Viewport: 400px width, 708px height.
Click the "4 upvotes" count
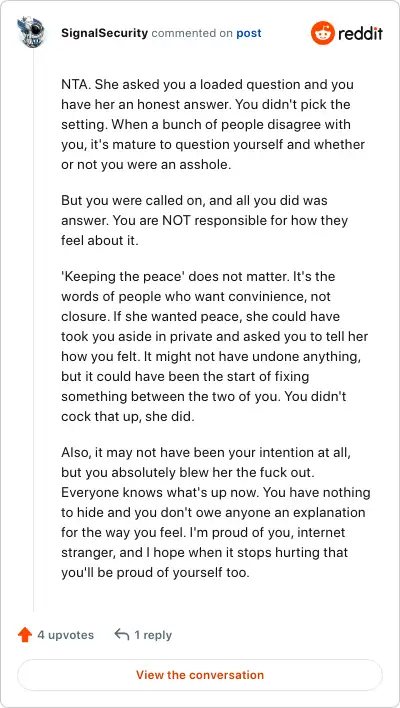click(x=65, y=635)
